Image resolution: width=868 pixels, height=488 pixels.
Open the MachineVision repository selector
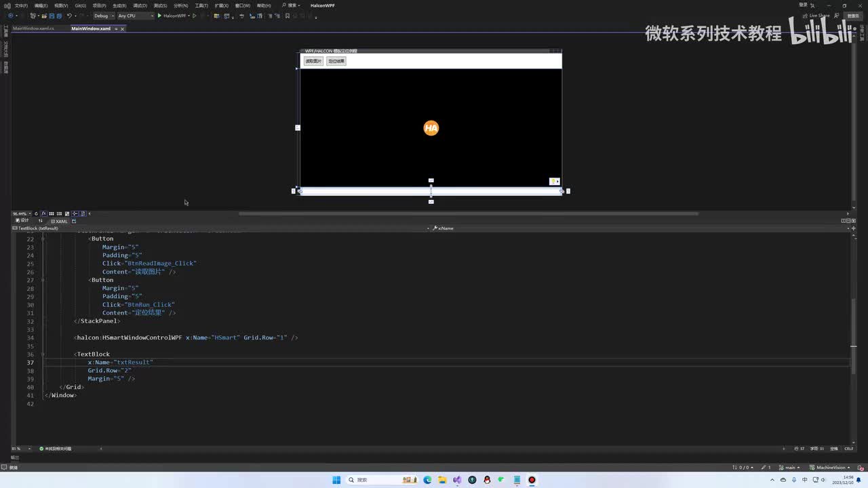point(830,468)
